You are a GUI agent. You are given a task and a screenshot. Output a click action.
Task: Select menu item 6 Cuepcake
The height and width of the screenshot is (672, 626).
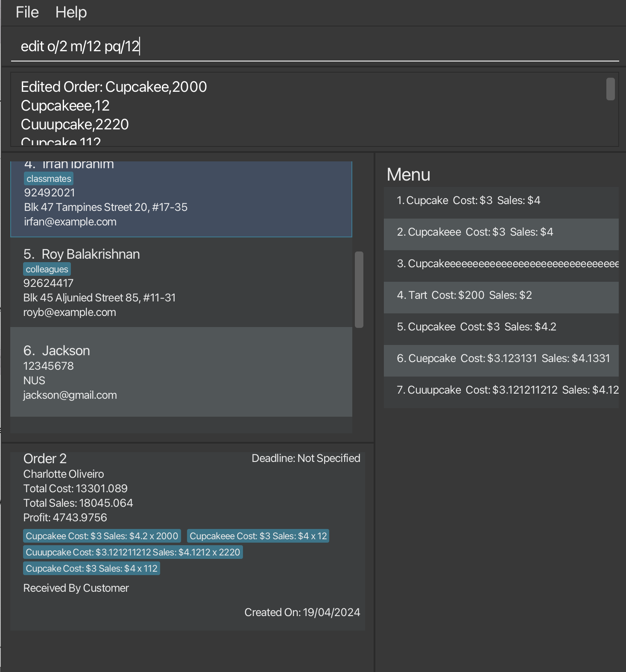501,359
